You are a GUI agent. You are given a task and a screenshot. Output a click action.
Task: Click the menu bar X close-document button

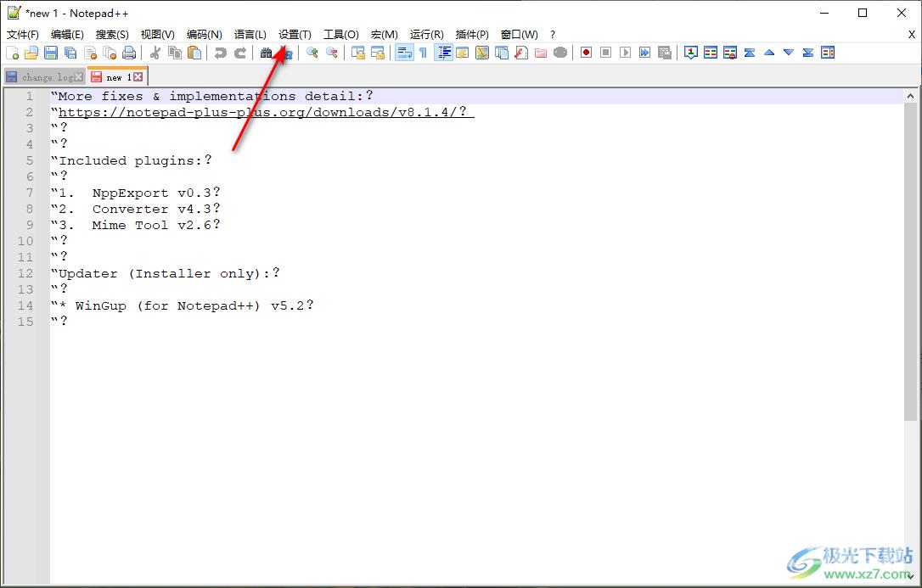click(x=912, y=35)
